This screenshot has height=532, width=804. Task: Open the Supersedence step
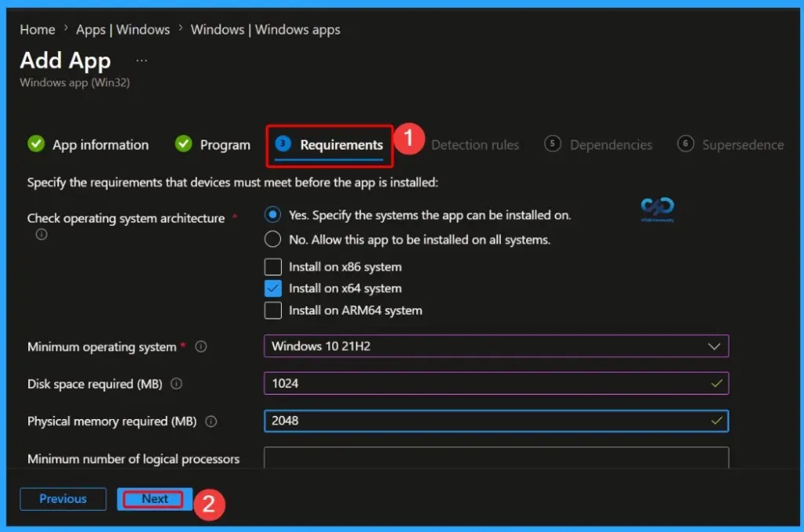[x=731, y=144]
